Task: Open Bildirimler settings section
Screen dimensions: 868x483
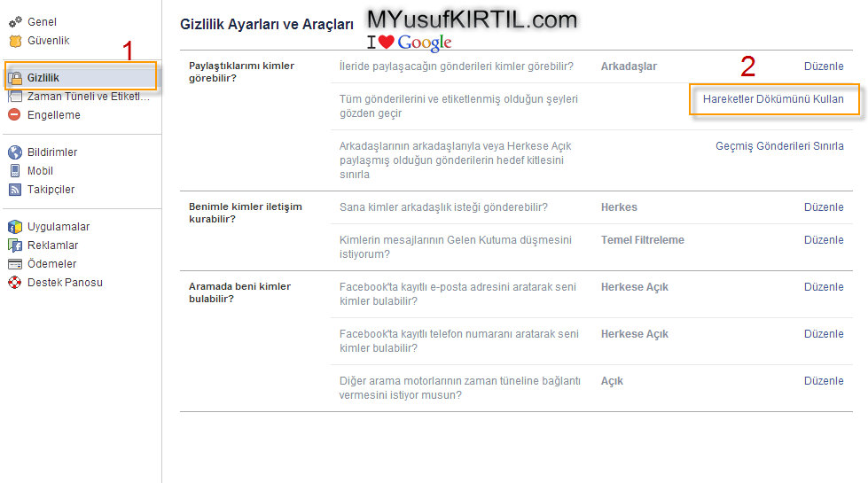Action: tap(52, 152)
